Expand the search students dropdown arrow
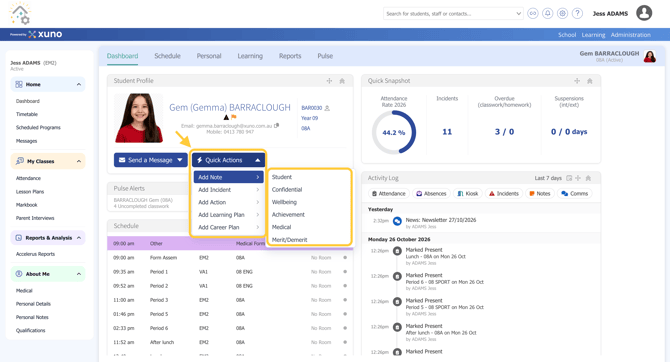 518,14
